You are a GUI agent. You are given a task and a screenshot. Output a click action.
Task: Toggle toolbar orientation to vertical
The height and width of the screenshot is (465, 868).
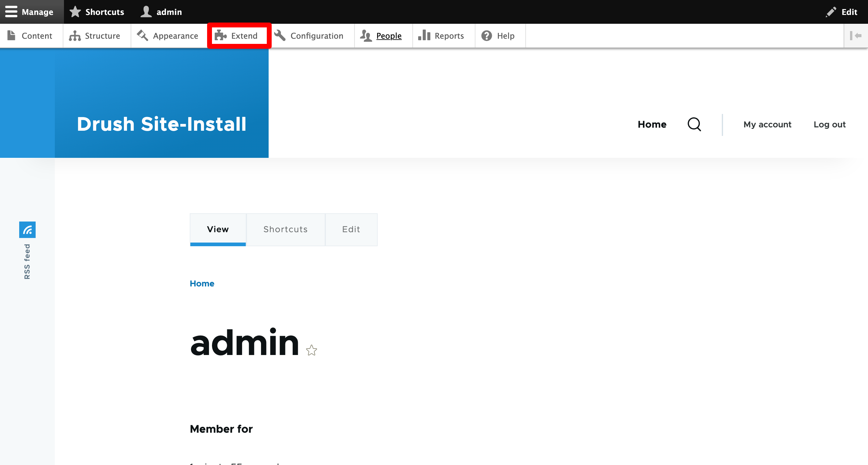pos(856,36)
